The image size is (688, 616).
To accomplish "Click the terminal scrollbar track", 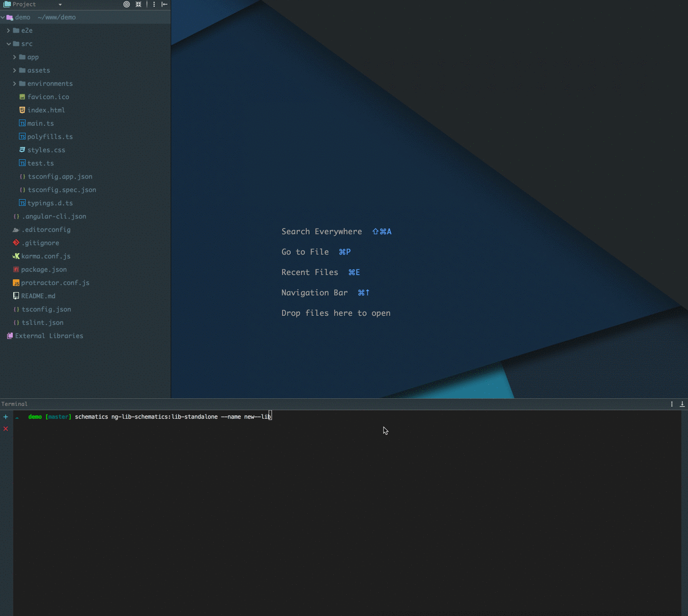I will [x=684, y=513].
